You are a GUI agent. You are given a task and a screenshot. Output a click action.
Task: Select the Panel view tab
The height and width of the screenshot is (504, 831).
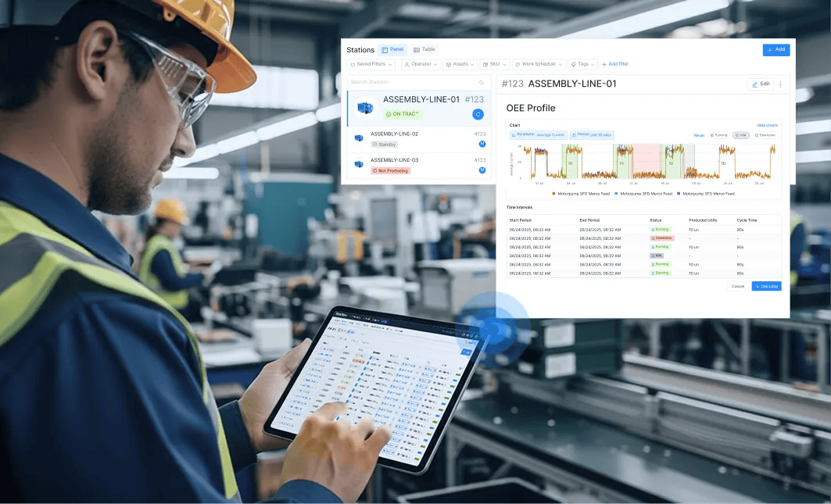coord(393,49)
